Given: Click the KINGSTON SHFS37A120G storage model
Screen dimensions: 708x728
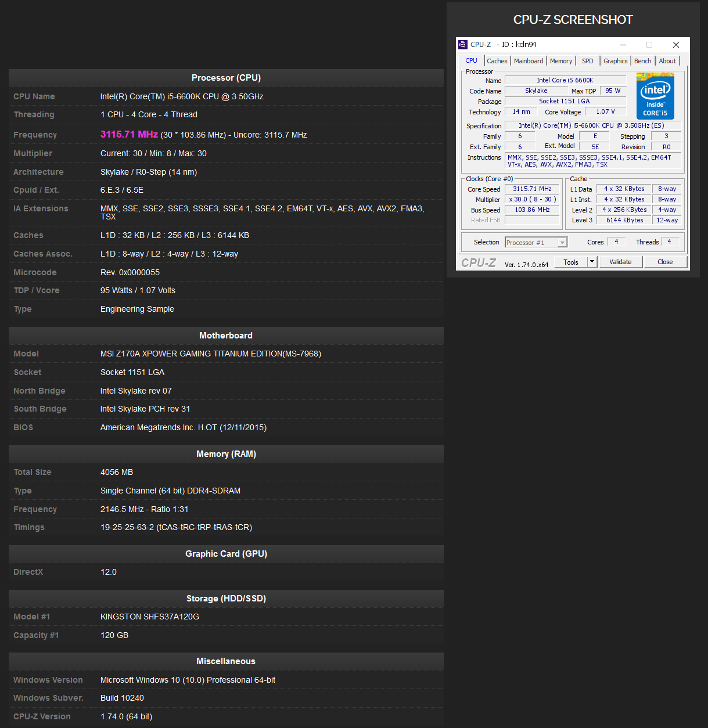Looking at the screenshot, I should click(x=150, y=617).
